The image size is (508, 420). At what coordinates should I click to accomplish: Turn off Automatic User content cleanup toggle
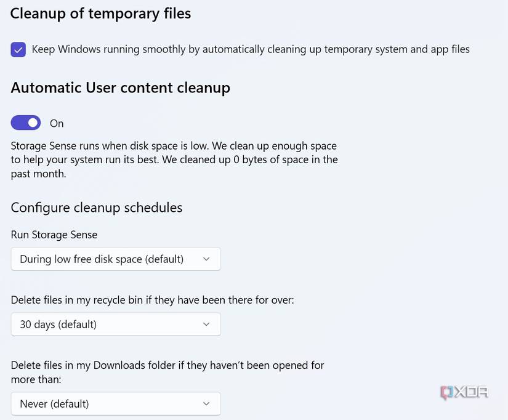click(x=26, y=123)
